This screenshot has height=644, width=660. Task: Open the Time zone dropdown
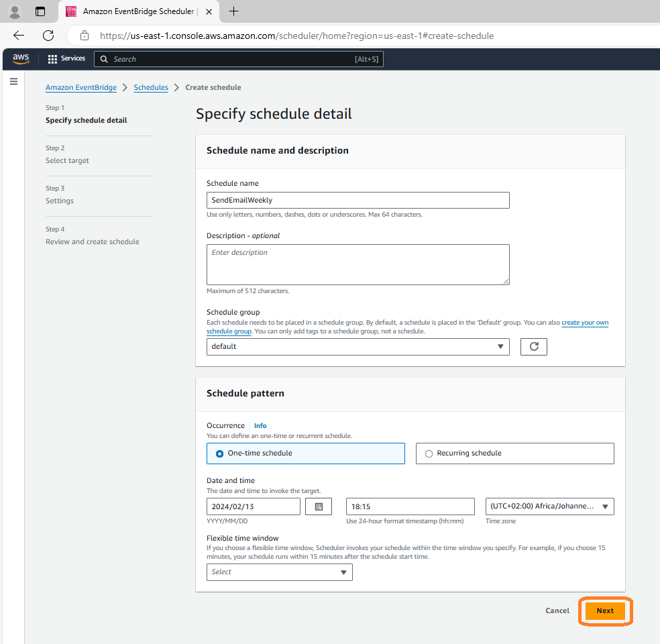point(550,506)
